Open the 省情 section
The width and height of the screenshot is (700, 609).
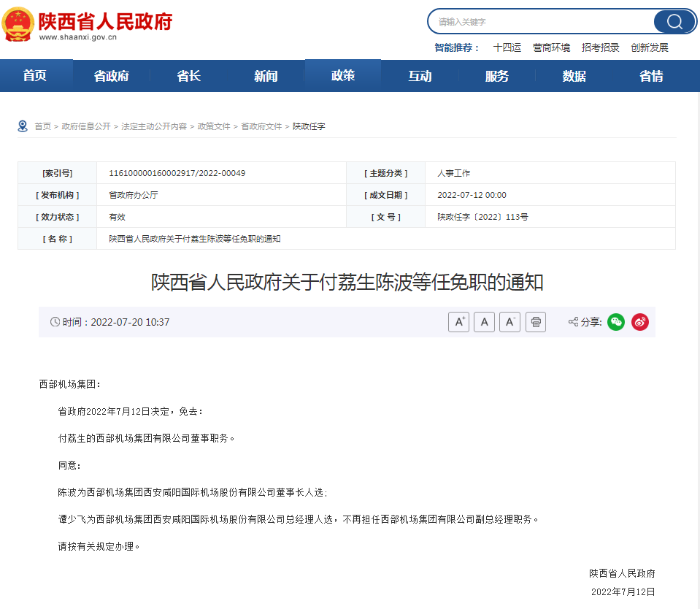[x=650, y=75]
